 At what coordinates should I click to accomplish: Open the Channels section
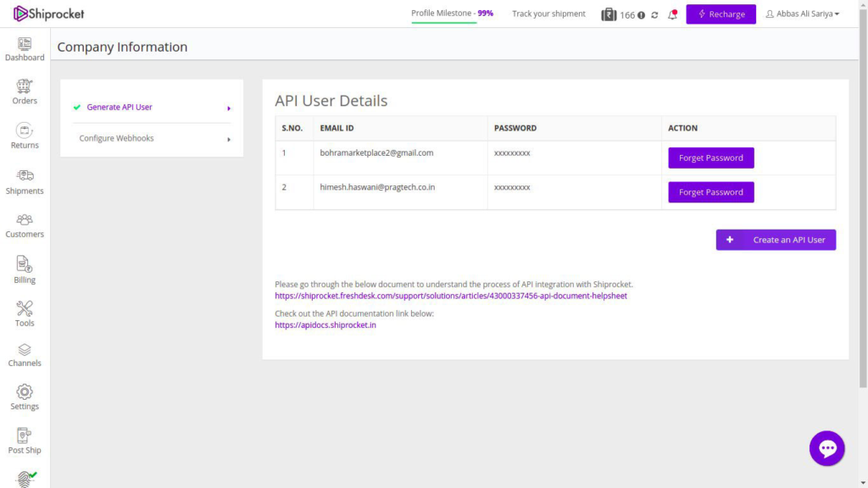(x=25, y=356)
